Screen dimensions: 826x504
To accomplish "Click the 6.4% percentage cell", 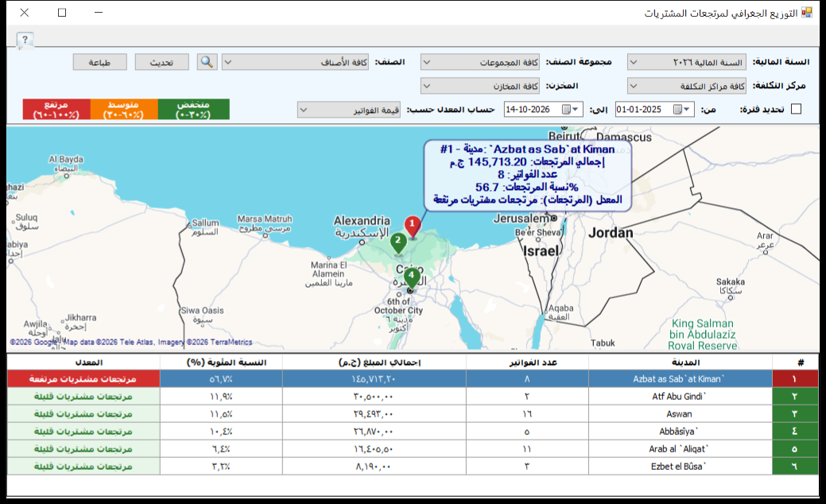I will point(221,448).
